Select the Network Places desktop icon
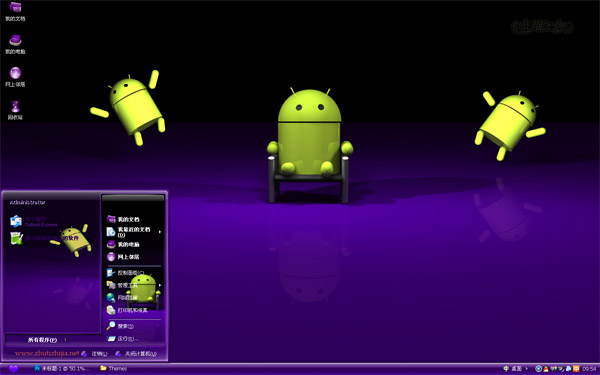The image size is (600, 375). point(15,77)
